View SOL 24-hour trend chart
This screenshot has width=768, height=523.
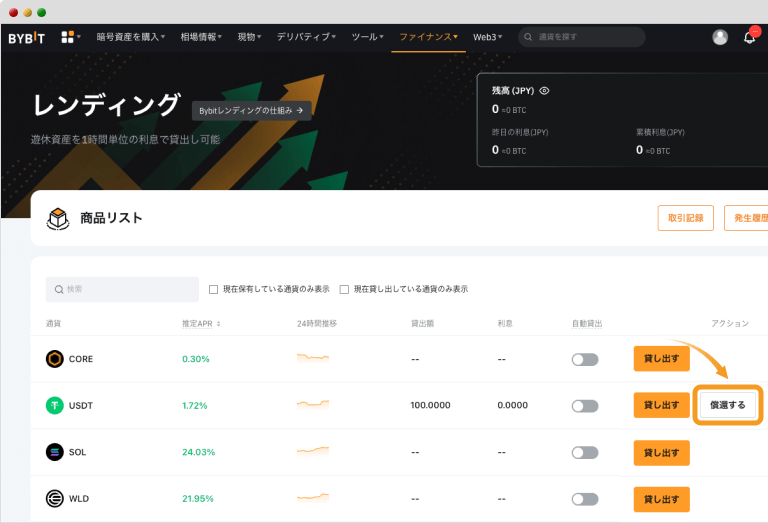(x=312, y=451)
